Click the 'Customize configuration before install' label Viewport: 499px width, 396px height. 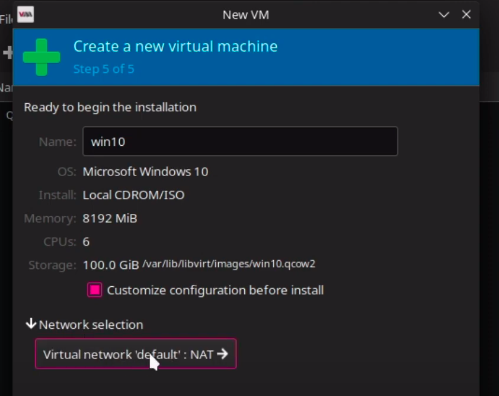pyautogui.click(x=215, y=290)
